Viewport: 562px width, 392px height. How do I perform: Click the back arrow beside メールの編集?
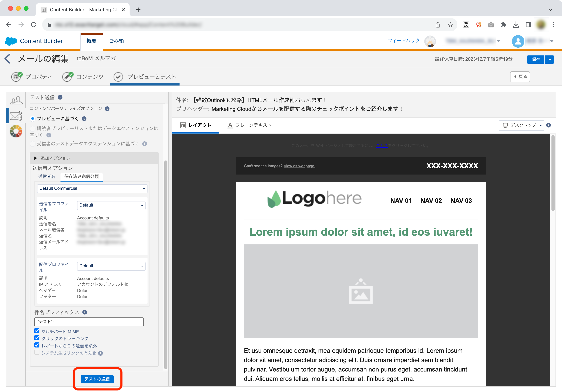point(8,59)
